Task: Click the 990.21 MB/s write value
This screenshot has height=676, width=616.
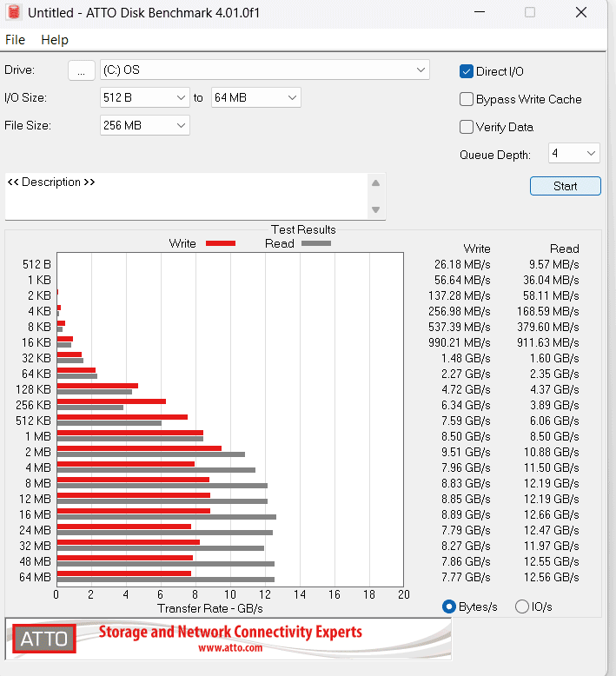Action: [x=460, y=342]
